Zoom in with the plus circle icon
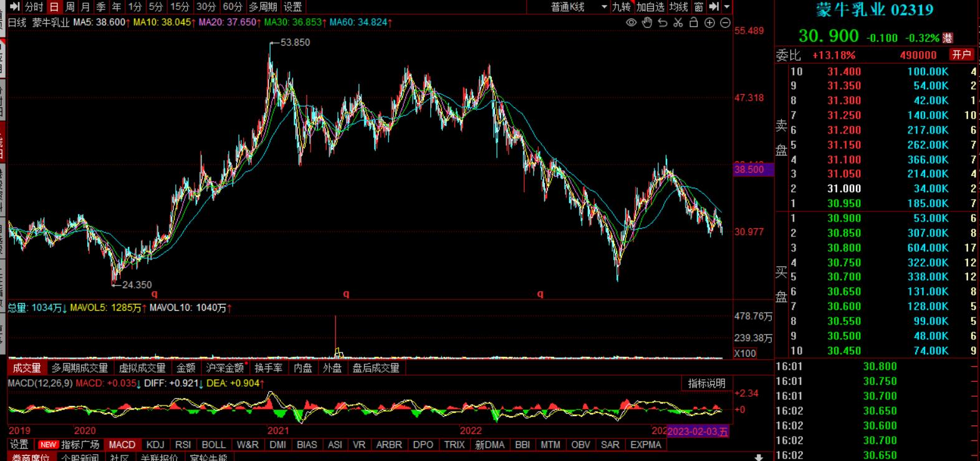The width and height of the screenshot is (980, 461). click(x=709, y=23)
